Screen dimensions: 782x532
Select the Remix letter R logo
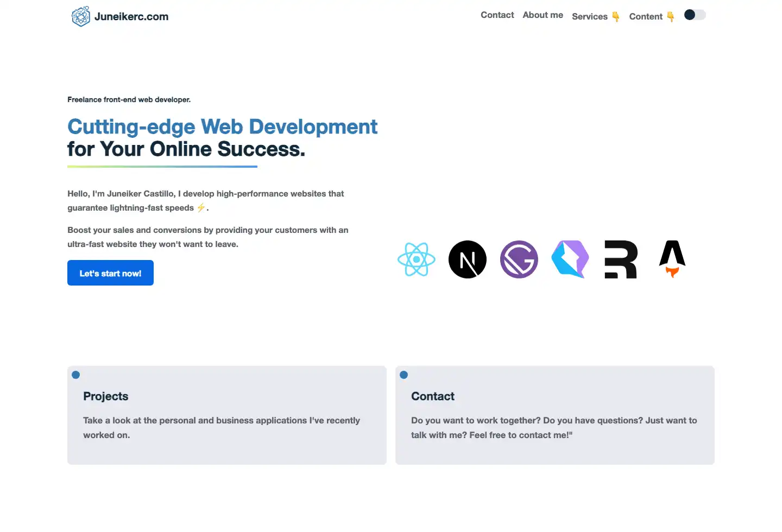click(621, 259)
